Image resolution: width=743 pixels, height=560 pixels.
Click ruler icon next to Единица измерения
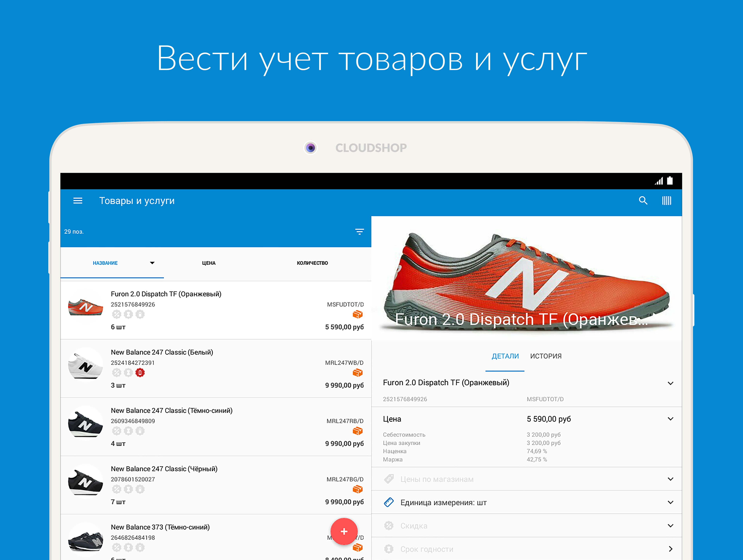pyautogui.click(x=389, y=503)
